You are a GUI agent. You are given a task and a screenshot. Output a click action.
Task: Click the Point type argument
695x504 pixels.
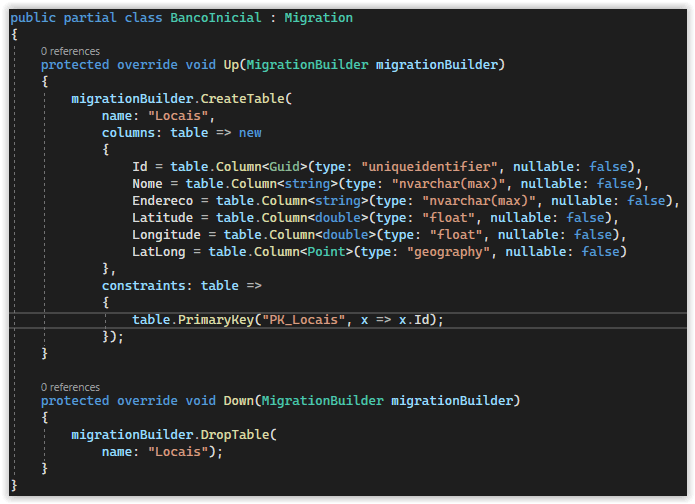[327, 252]
